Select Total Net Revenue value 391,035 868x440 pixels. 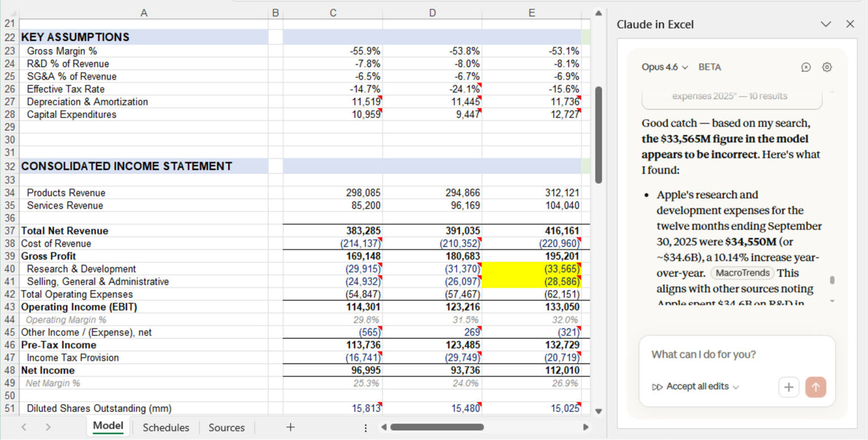tap(432, 231)
